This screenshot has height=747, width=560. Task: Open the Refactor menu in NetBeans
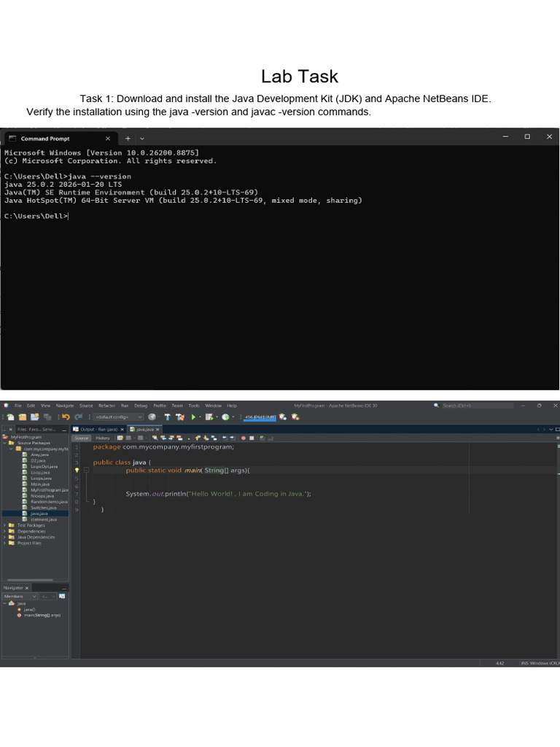(107, 406)
